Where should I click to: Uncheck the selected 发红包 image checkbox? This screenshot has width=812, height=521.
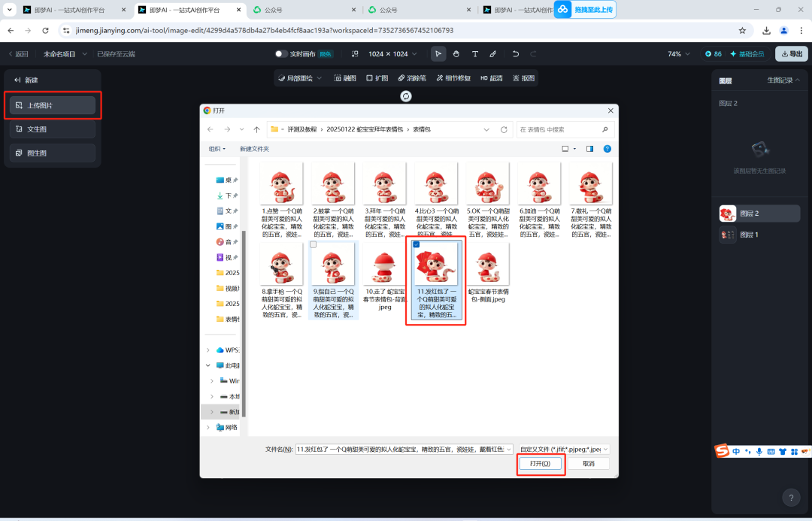[416, 244]
